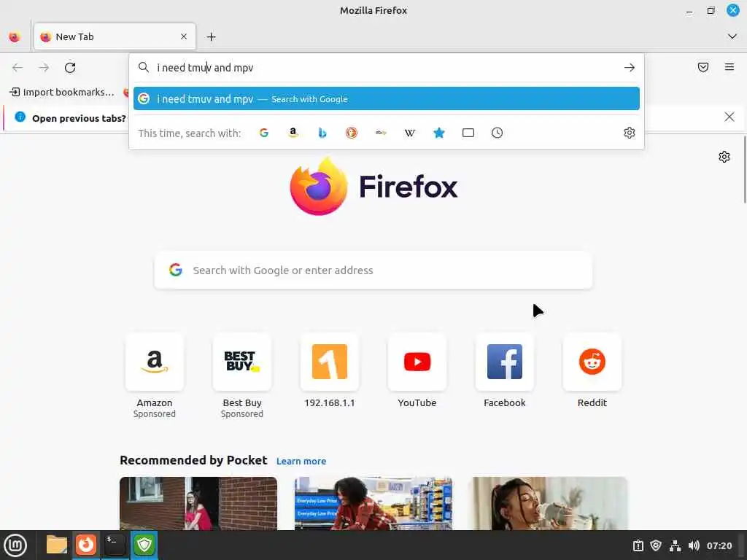Search this time with eBay icon

(x=381, y=133)
